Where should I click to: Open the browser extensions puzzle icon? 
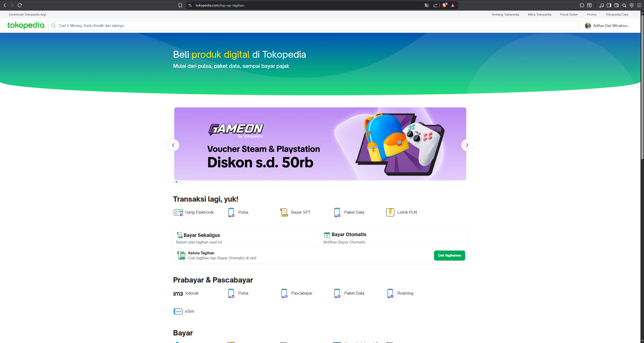point(582,5)
